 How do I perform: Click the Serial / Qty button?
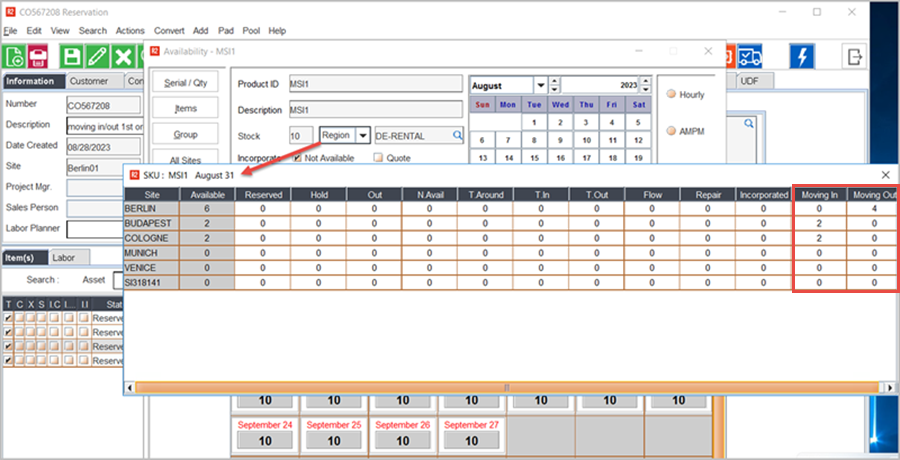pos(185,85)
